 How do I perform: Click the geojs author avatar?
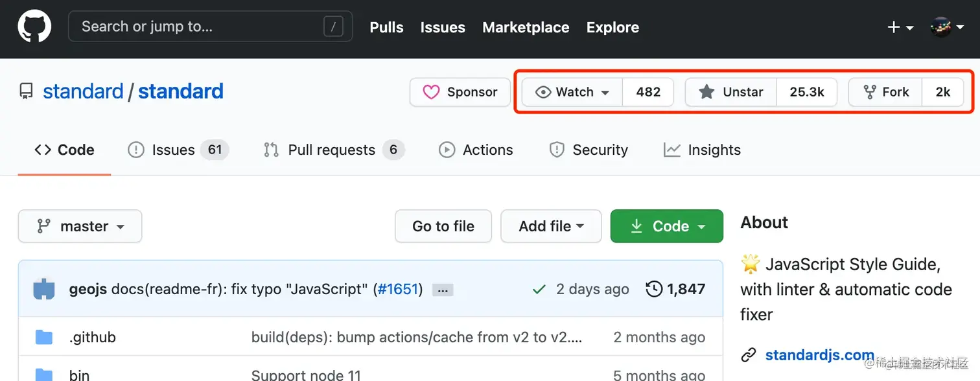[45, 289]
